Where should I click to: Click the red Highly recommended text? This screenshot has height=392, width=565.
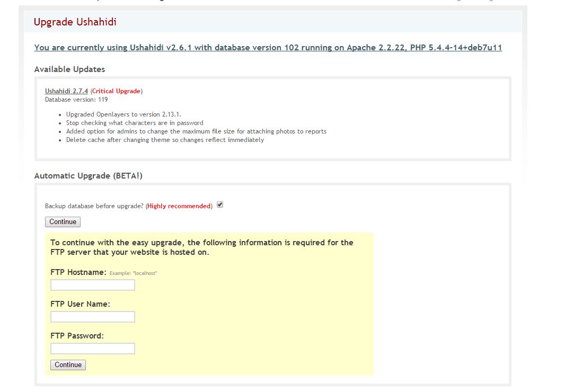pyautogui.click(x=179, y=206)
